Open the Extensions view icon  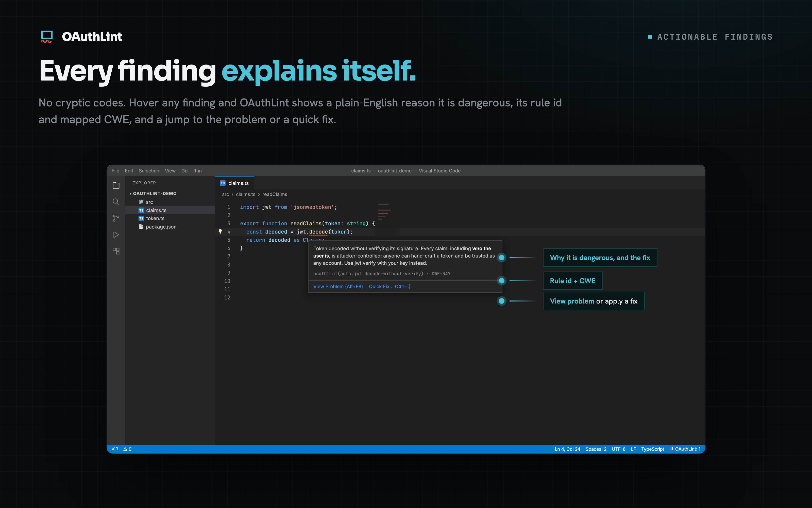(116, 251)
